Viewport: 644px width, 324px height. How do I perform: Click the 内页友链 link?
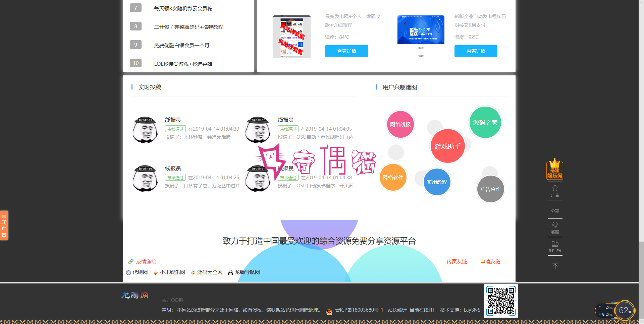457,261
